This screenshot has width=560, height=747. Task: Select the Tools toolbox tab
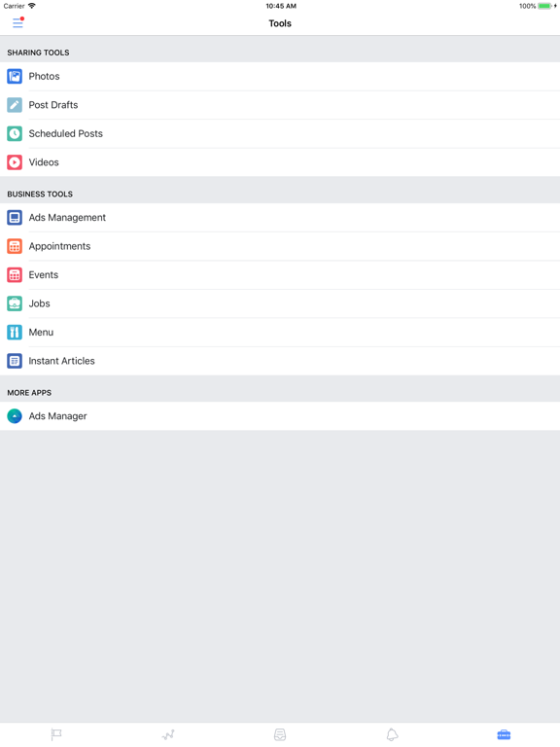[504, 734]
